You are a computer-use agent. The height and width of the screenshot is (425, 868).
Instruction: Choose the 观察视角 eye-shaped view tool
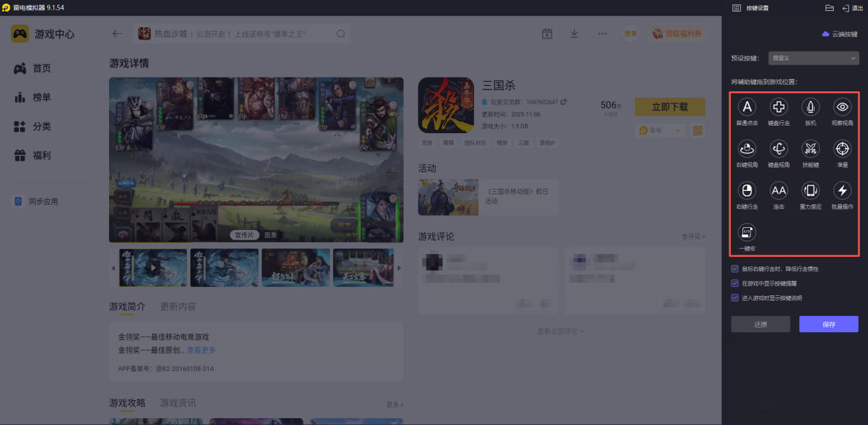pos(842,107)
